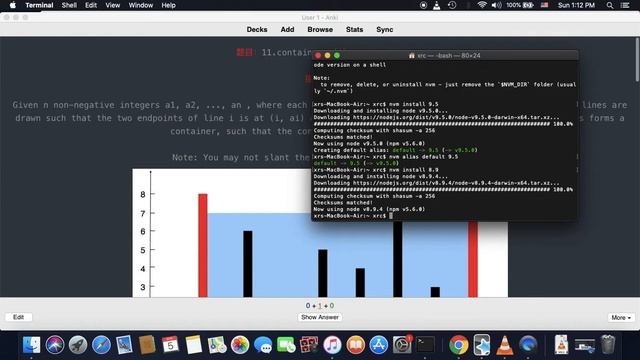Click the clock showing Sun 1:12 PM

click(x=576, y=5)
